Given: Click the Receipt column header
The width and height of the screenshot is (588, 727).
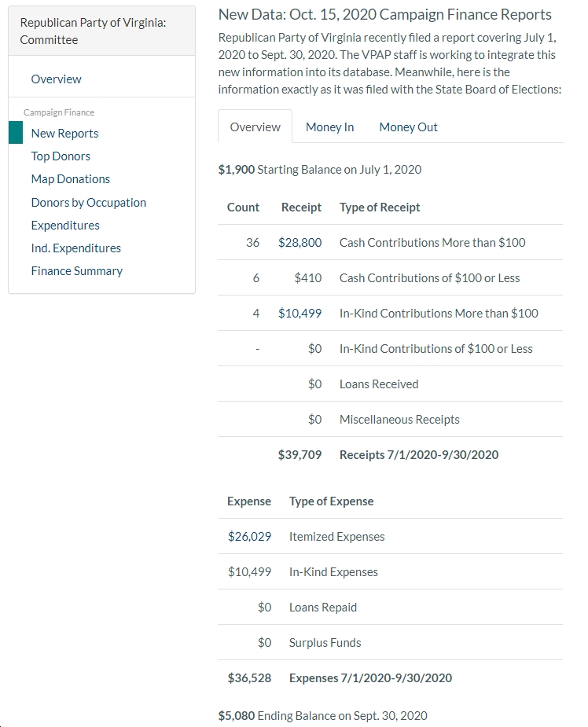Looking at the screenshot, I should click(x=301, y=207).
